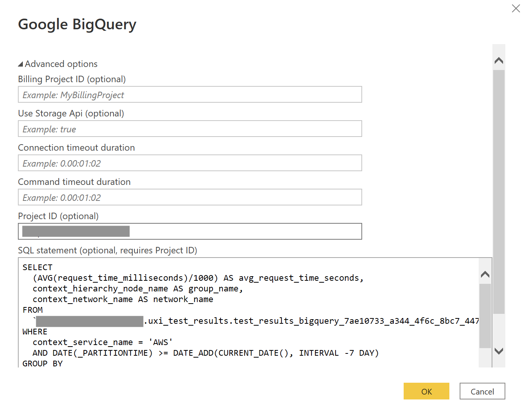Click the FROM keyword line in SQL
The image size is (524, 420).
point(32,310)
